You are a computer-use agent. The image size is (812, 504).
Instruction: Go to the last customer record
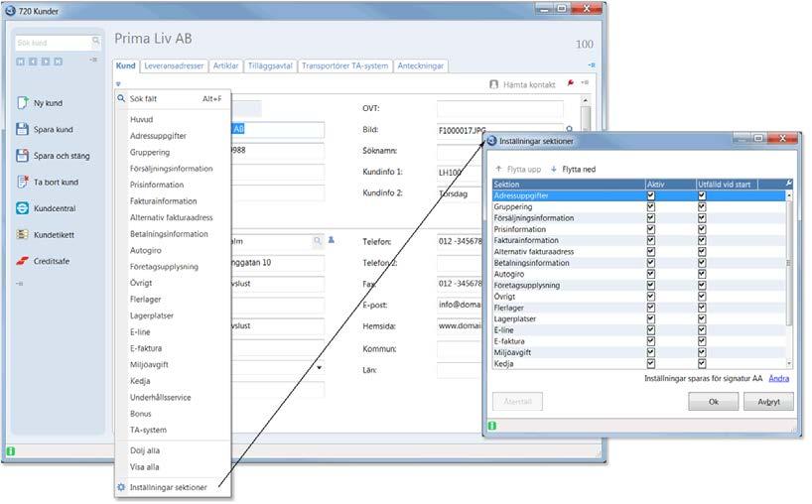click(58, 62)
